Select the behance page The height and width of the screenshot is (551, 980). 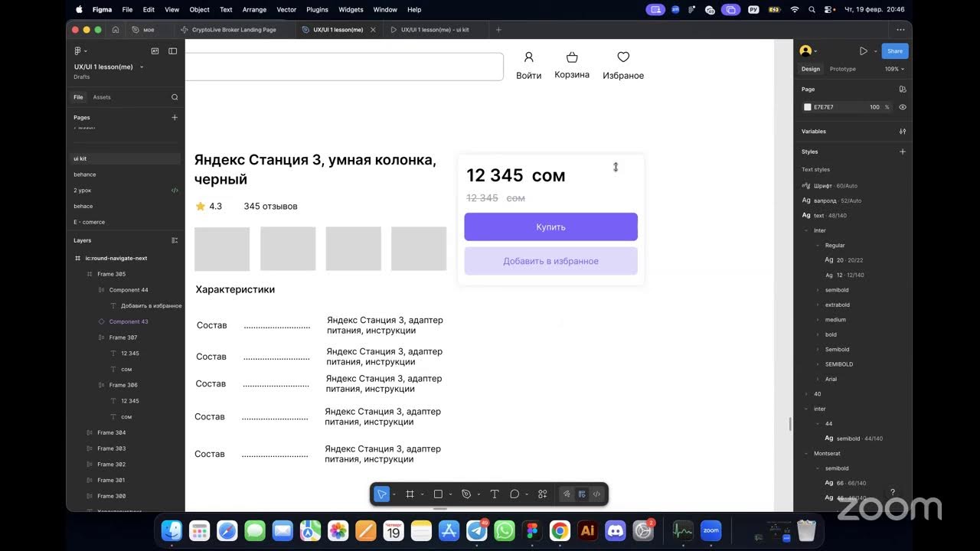[85, 174]
